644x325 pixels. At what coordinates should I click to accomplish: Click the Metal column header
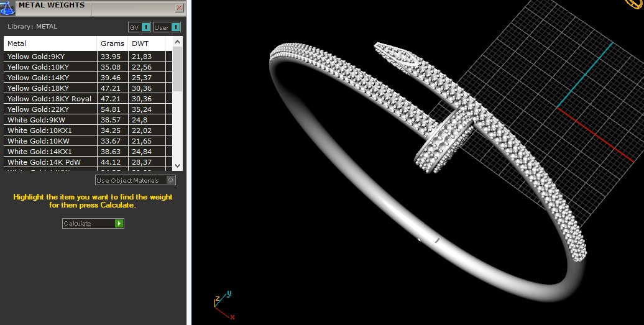pos(50,43)
